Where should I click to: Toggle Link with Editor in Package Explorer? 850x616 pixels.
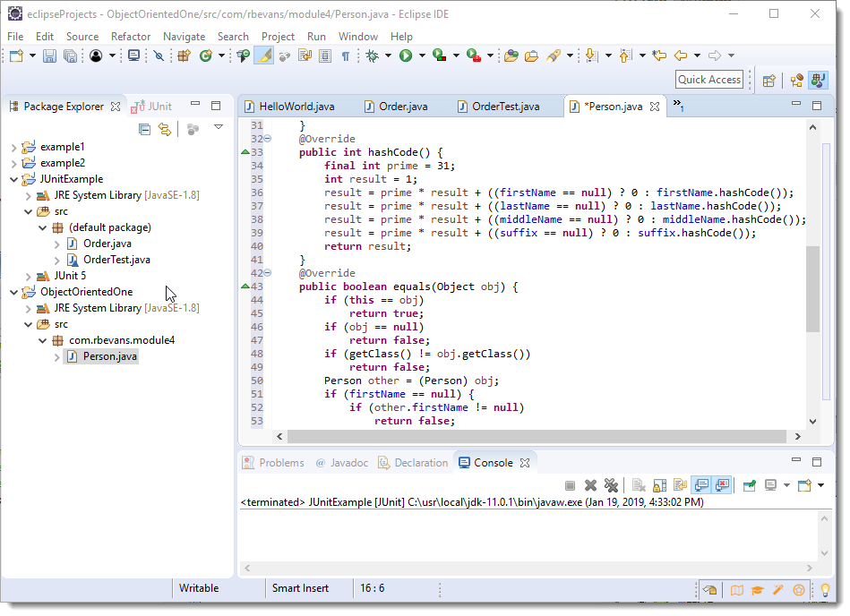pyautogui.click(x=164, y=129)
